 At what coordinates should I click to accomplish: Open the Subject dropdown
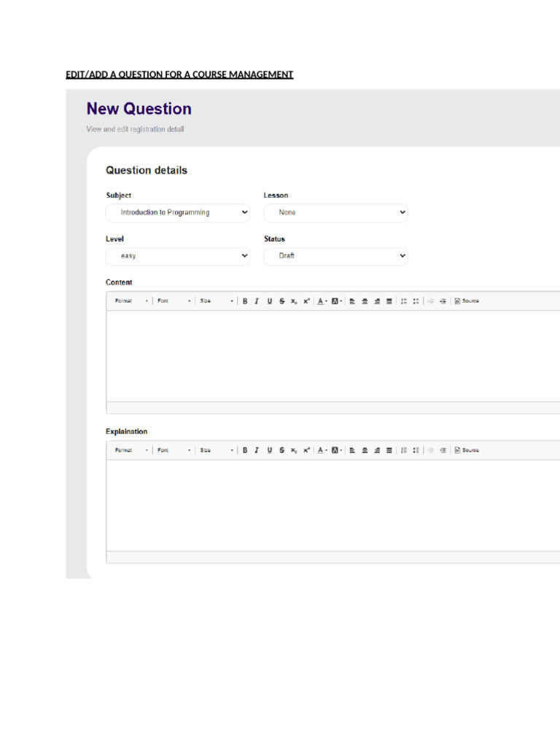pos(178,213)
